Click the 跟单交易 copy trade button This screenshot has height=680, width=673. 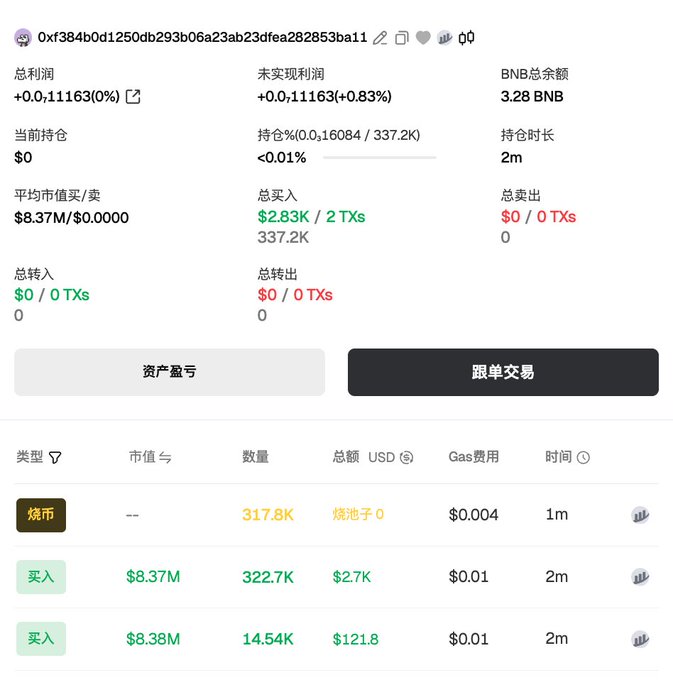[x=503, y=372]
